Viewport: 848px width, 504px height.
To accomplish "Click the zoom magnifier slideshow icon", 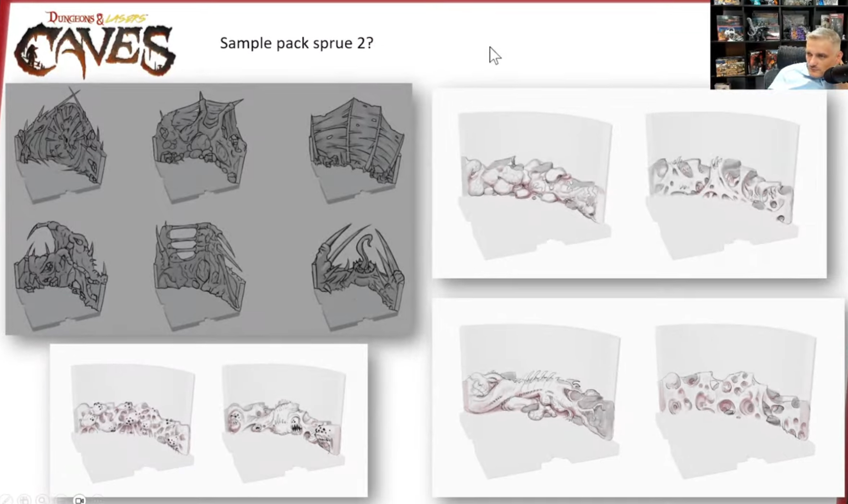I will (x=42, y=500).
